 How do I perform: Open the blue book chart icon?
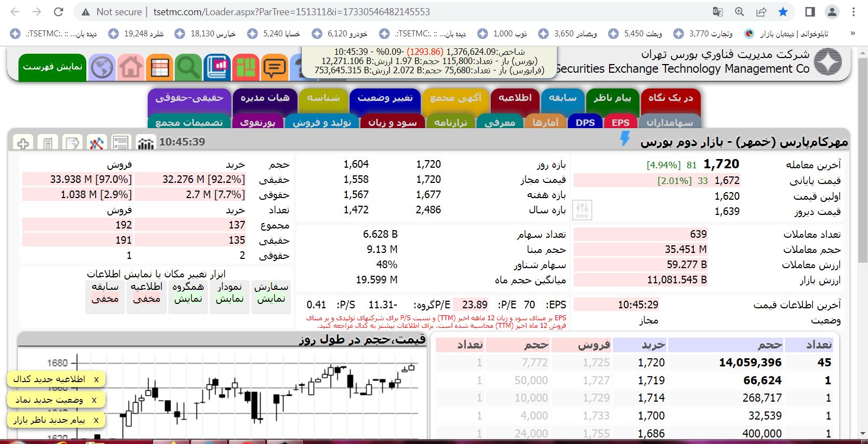point(217,68)
